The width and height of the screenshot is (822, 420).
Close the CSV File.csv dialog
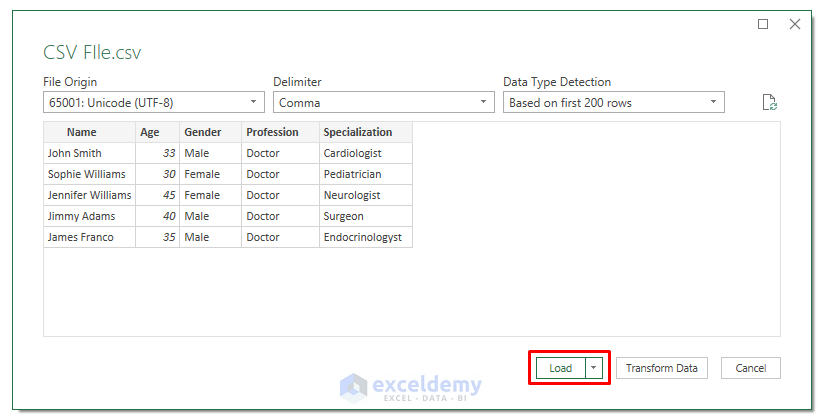(794, 24)
